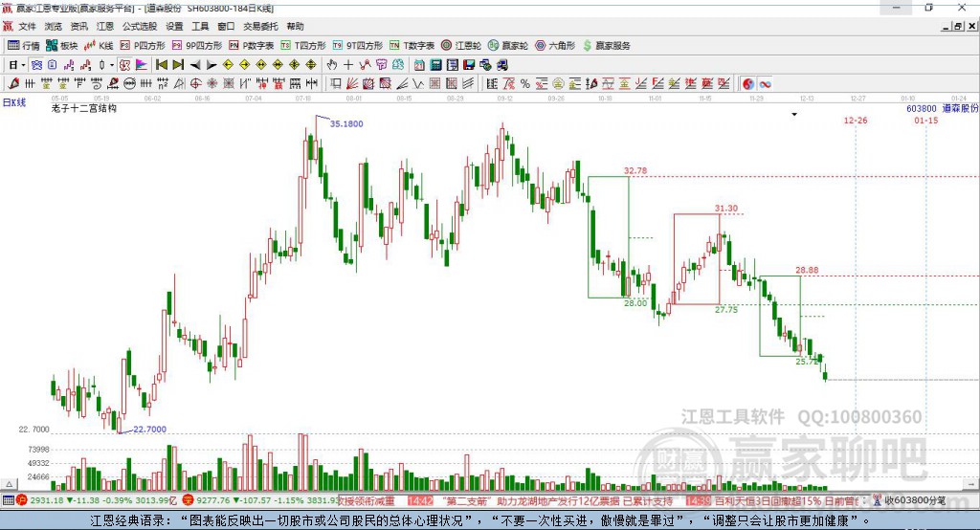This screenshot has height=530, width=980.
Task: Click the 603800 stock code link
Action: 922,109
